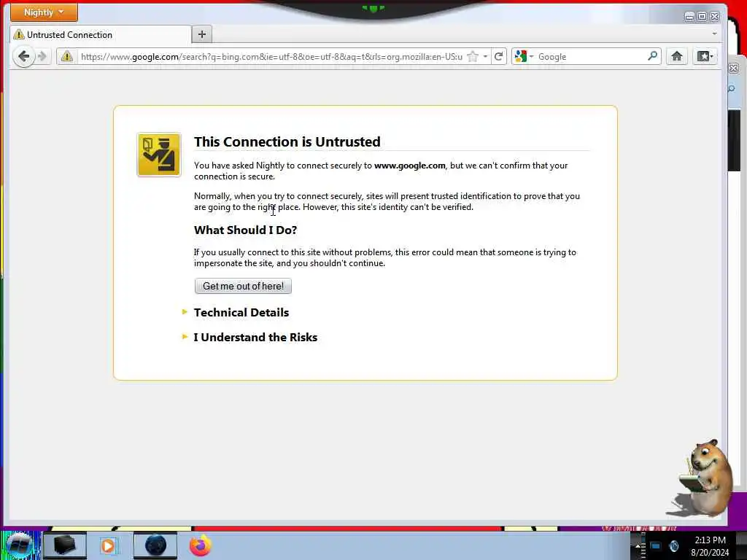Open the list all tabs dropdown
The image size is (747, 560).
point(714,34)
